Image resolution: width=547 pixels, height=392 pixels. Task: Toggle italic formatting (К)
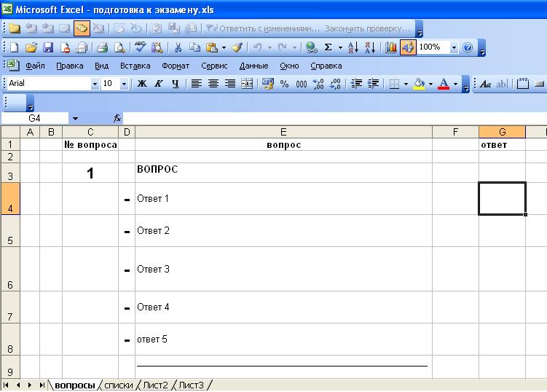point(158,84)
